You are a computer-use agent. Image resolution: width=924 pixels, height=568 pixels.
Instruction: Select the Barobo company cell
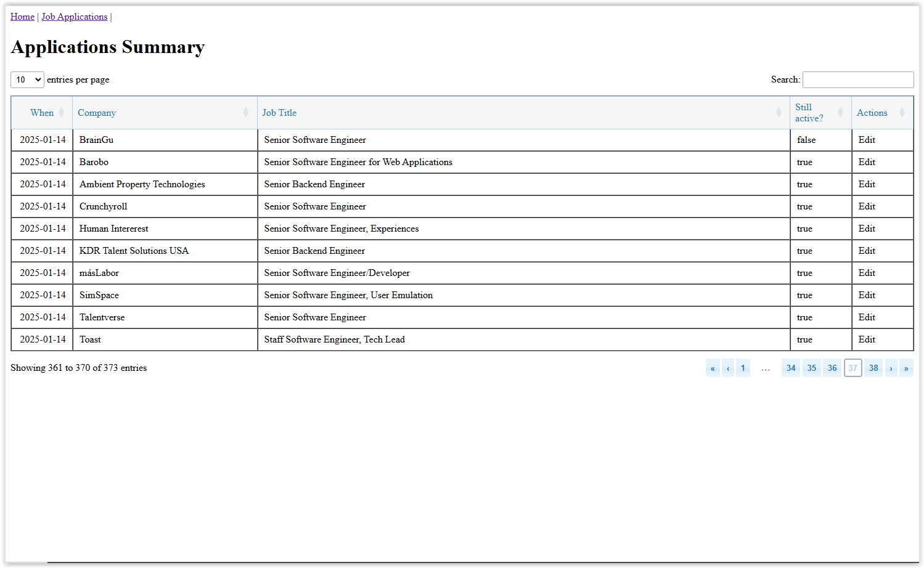(x=165, y=162)
